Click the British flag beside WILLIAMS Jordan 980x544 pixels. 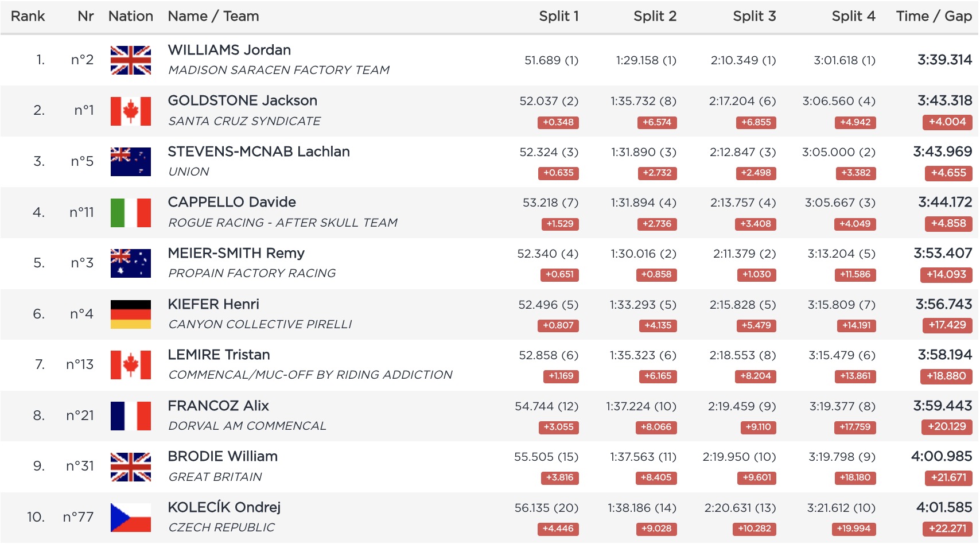(131, 60)
